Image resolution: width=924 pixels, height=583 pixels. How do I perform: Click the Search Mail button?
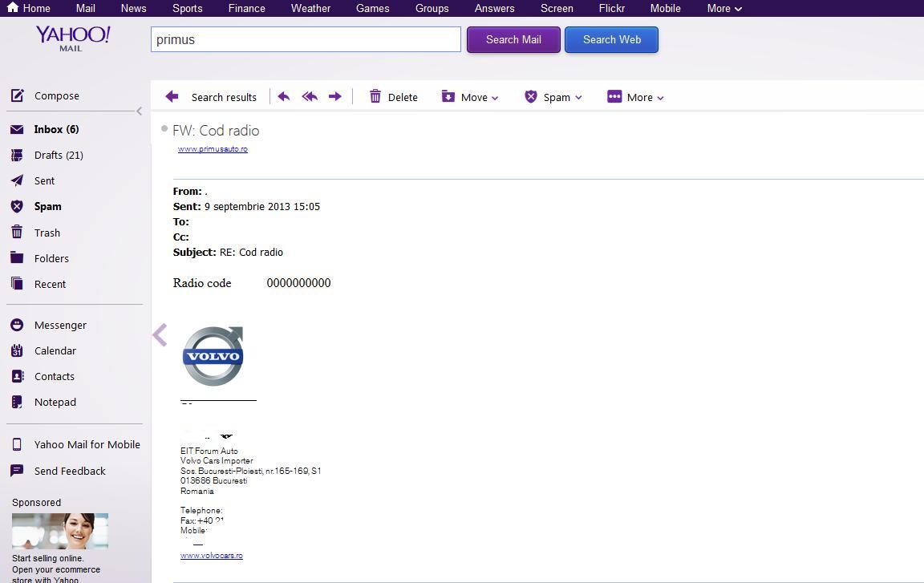pos(513,39)
